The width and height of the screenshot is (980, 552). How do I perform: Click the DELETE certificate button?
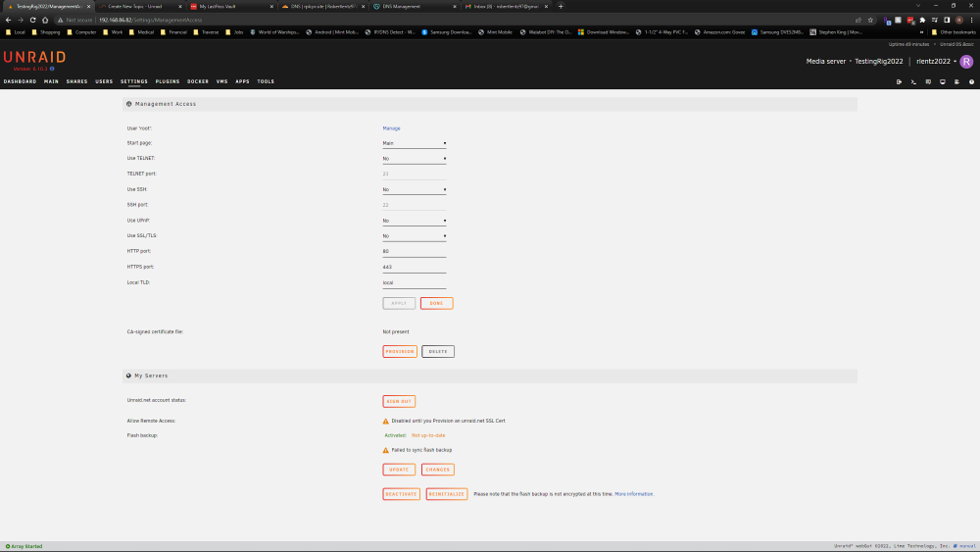(x=437, y=351)
